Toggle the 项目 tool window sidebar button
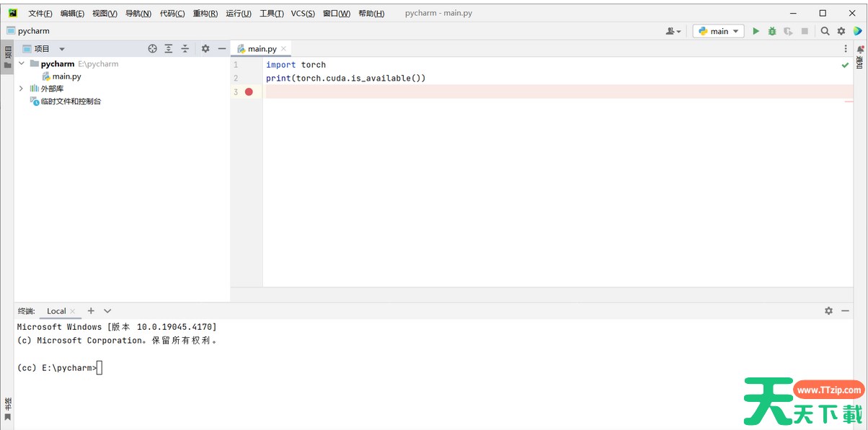Viewport: 868px width, 430px height. coord(8,58)
